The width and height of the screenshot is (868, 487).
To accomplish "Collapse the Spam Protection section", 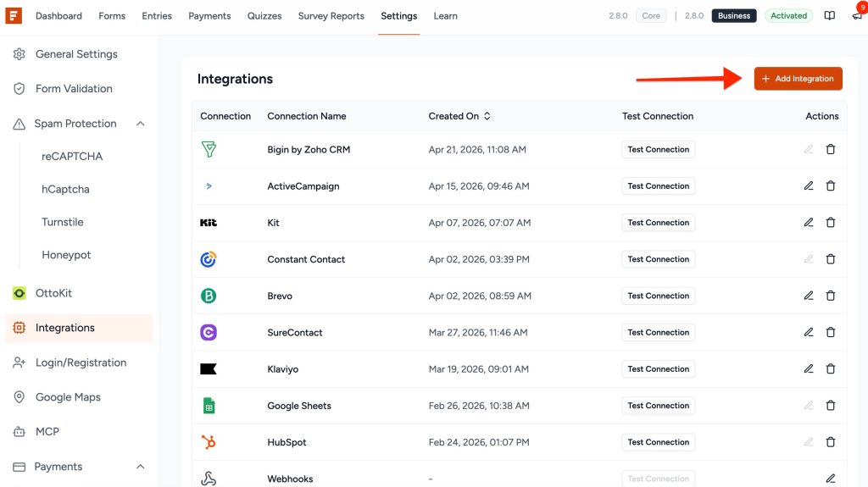I will point(140,124).
